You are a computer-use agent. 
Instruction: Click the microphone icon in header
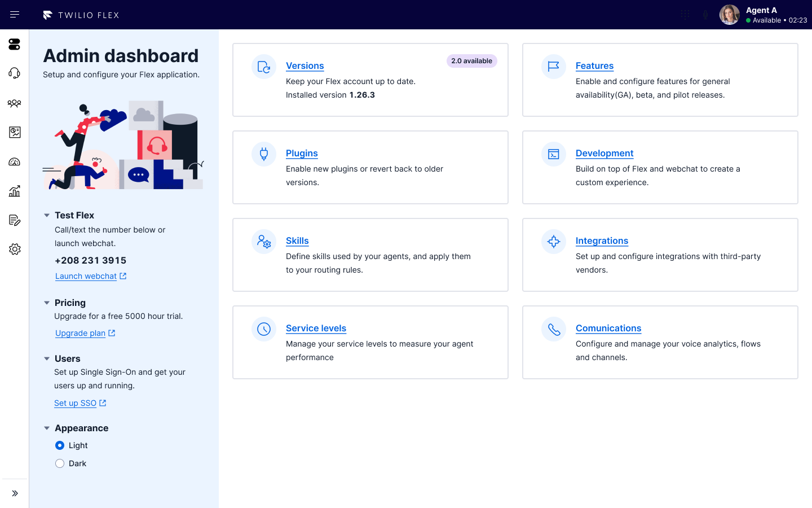tap(705, 15)
